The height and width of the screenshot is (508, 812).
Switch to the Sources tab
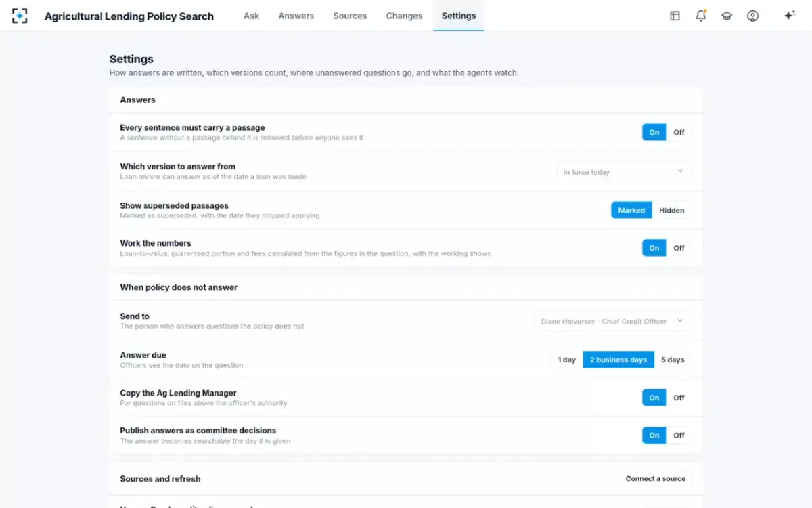point(350,16)
